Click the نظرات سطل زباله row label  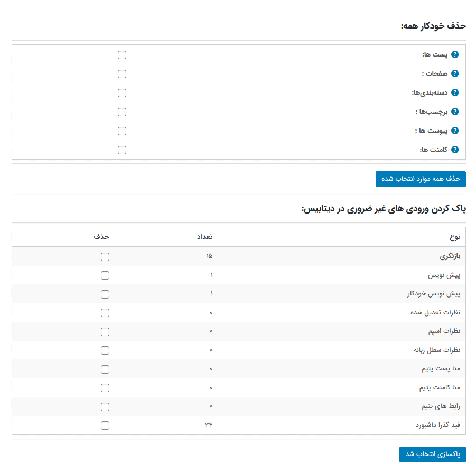pyautogui.click(x=437, y=350)
